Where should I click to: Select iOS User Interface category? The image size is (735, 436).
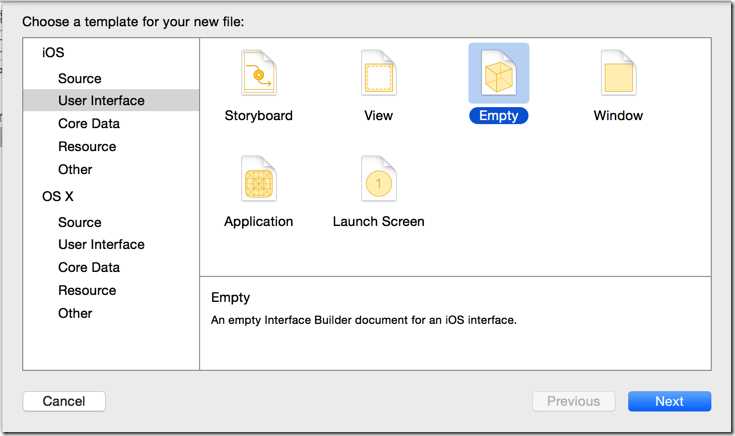101,100
